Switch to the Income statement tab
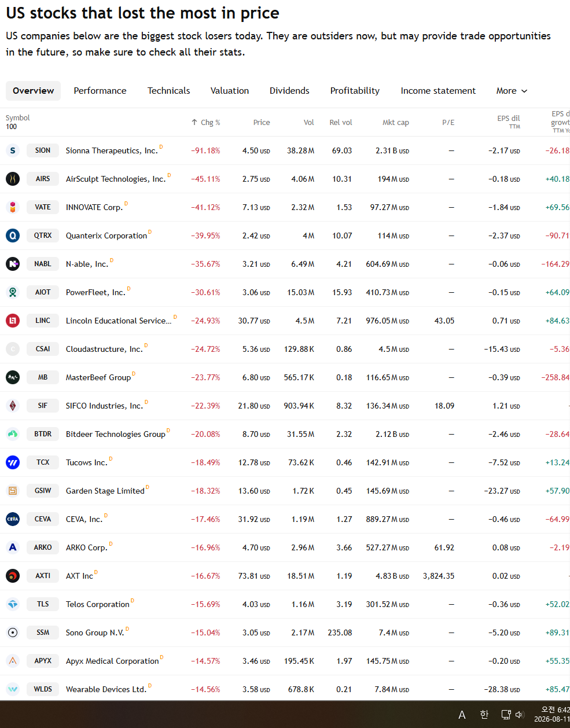The width and height of the screenshot is (570, 728). (x=438, y=91)
